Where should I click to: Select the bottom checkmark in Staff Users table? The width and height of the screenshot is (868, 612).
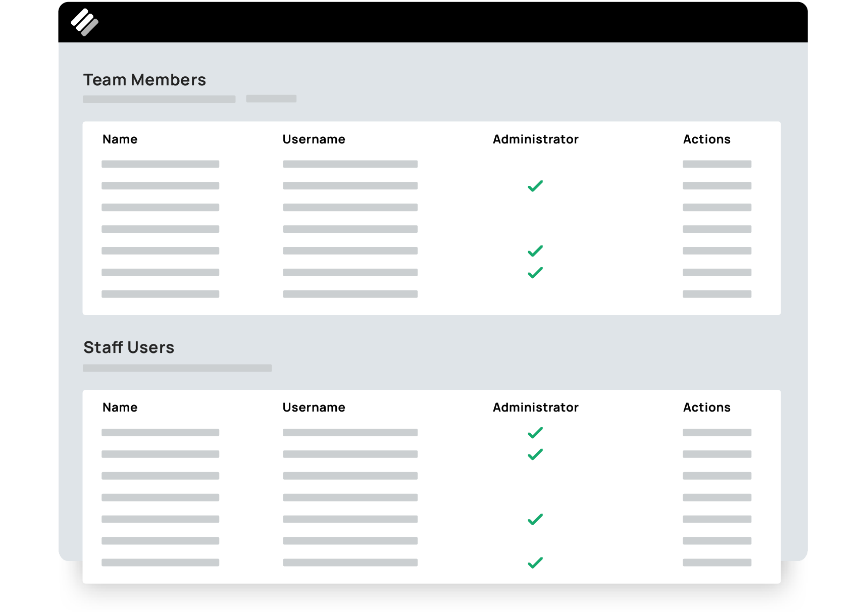[x=535, y=563]
